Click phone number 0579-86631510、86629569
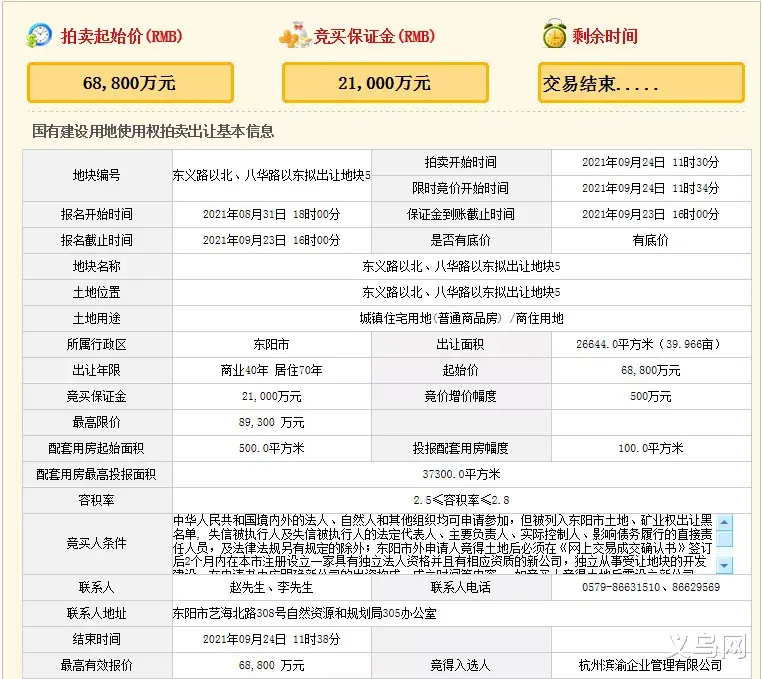Screen dimensions: 762x679 click(651, 587)
